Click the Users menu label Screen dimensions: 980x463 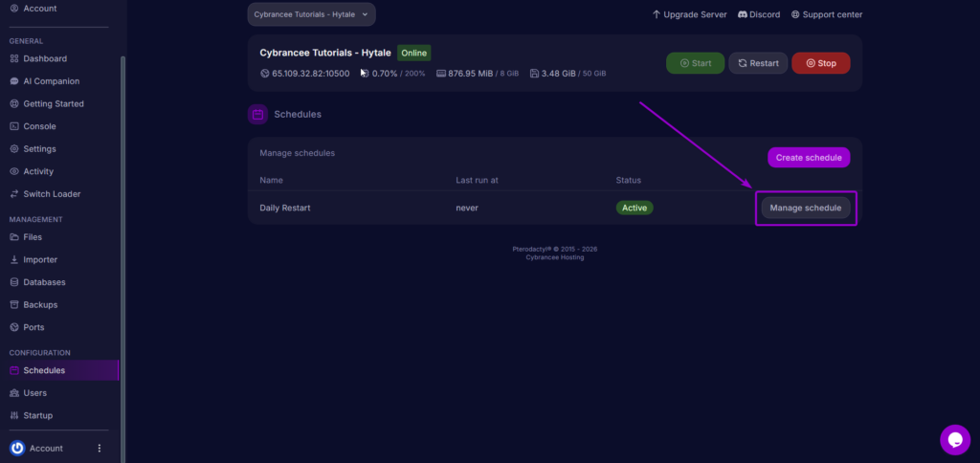click(x=35, y=392)
